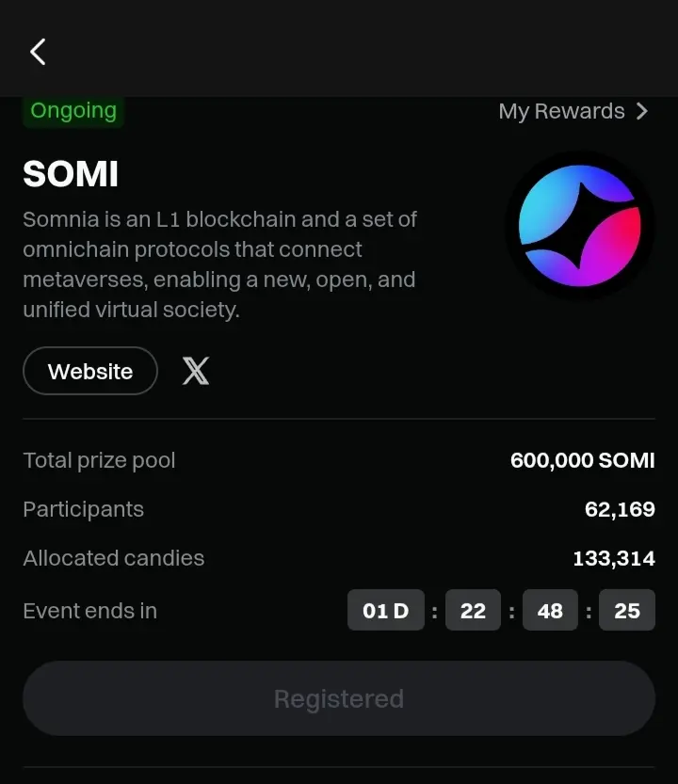
Task: Tap the green Ongoing status badge
Action: [73, 110]
